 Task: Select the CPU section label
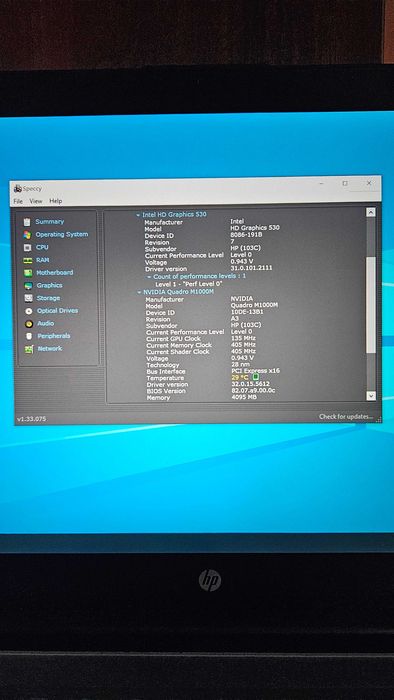click(x=42, y=247)
